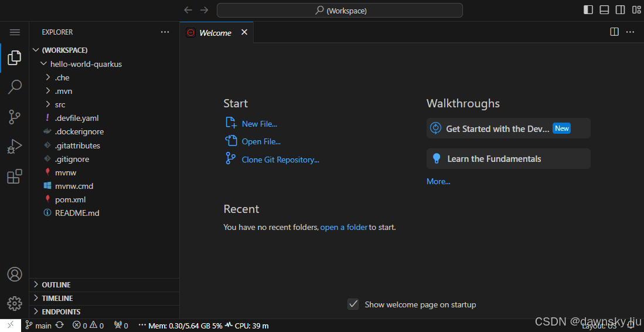Go forward with the right arrow

coord(204,11)
